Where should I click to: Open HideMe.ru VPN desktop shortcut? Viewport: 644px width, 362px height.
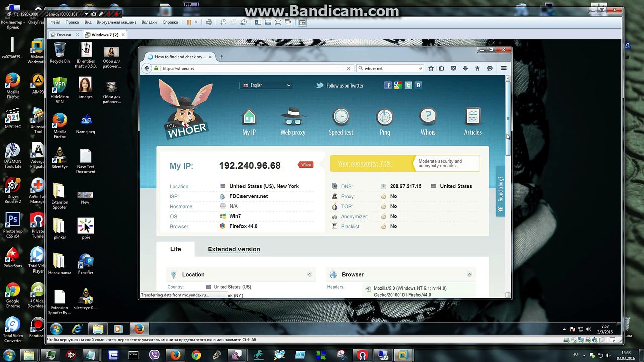tap(60, 90)
